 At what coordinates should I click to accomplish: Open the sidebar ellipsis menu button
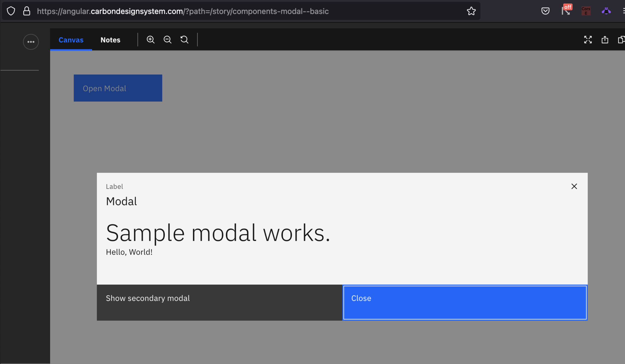click(31, 42)
